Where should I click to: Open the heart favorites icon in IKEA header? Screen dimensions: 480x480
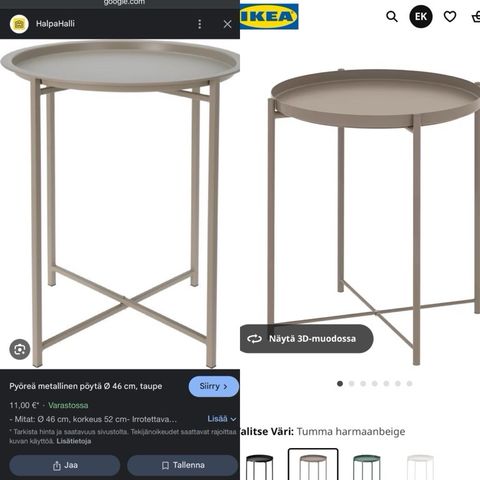click(x=450, y=16)
